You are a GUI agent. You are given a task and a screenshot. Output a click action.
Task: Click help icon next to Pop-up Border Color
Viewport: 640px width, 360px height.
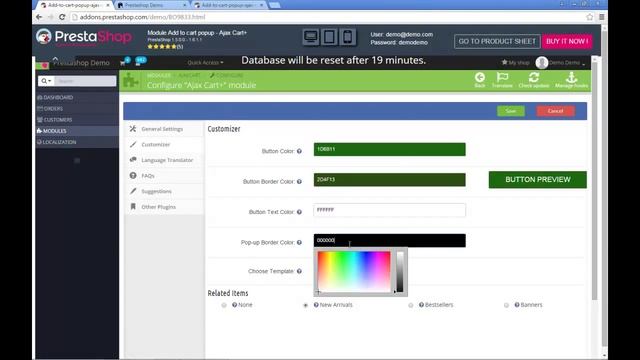coord(299,242)
